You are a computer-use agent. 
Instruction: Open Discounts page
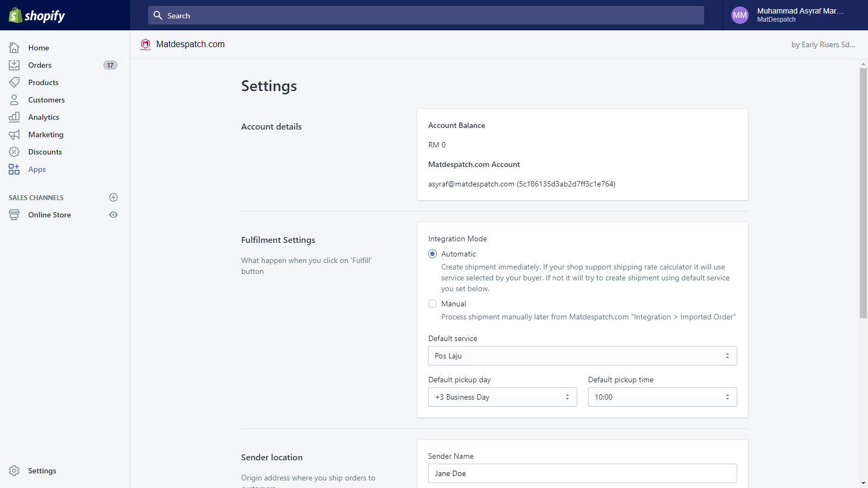(45, 152)
